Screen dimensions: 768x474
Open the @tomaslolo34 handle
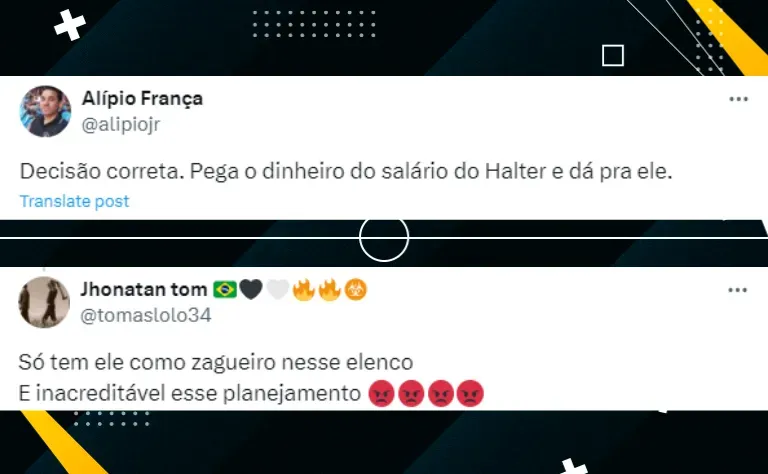[145, 315]
